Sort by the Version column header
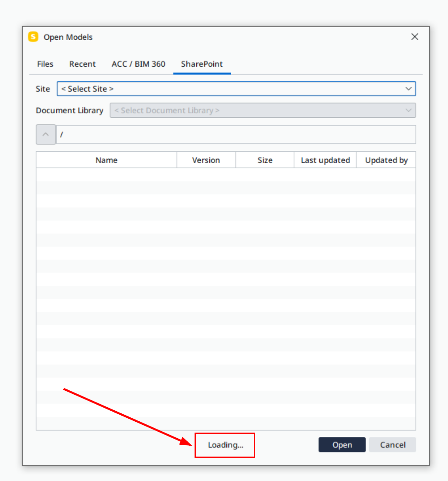448x481 pixels. 206,160
